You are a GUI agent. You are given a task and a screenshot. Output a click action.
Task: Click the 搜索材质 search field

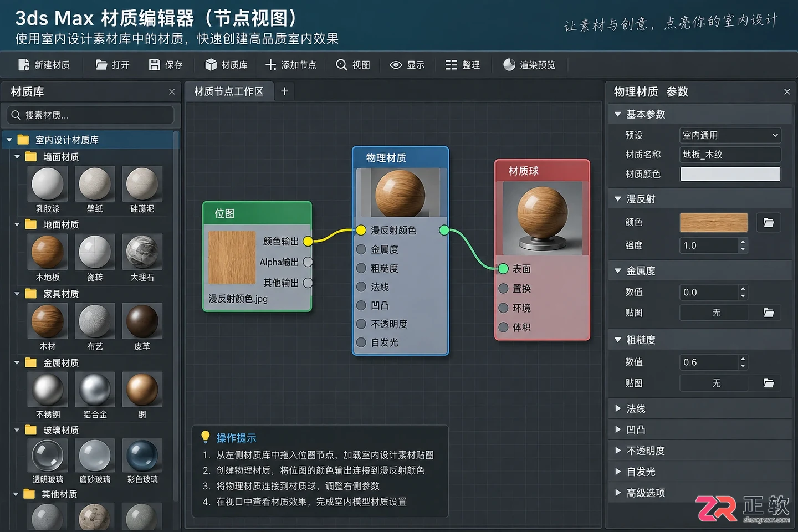[x=91, y=115]
